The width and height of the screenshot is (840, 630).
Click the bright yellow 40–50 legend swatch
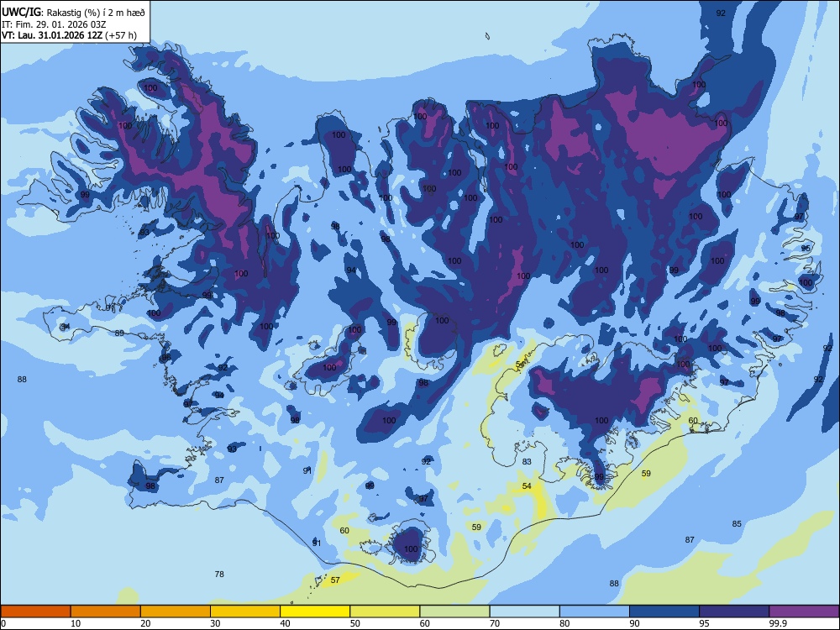(315, 612)
